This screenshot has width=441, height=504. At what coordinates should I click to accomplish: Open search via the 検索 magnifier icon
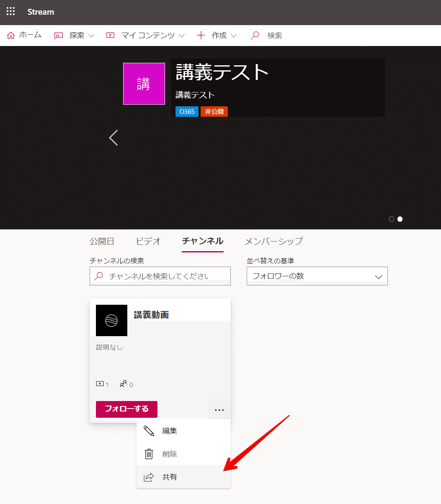pos(255,36)
